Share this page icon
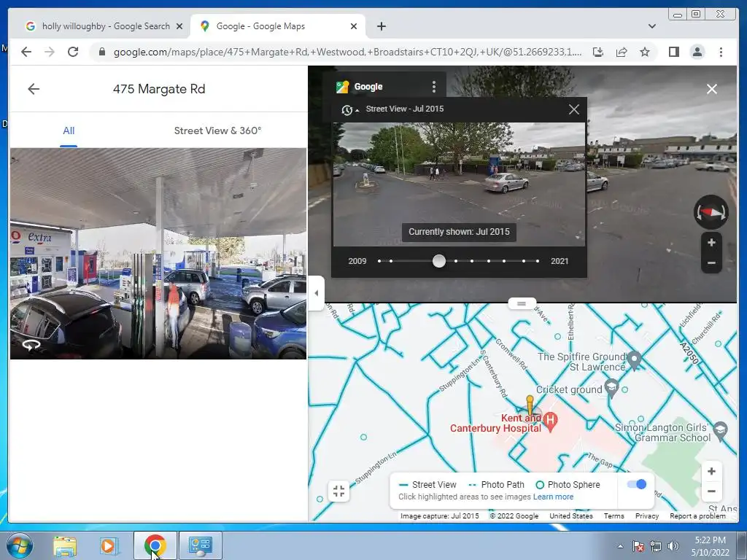 tap(622, 52)
